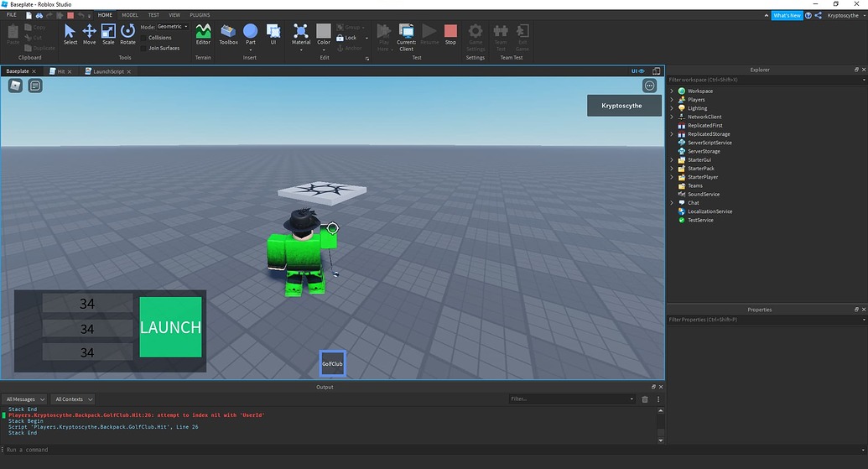Expand the StarterGui node

(672, 159)
